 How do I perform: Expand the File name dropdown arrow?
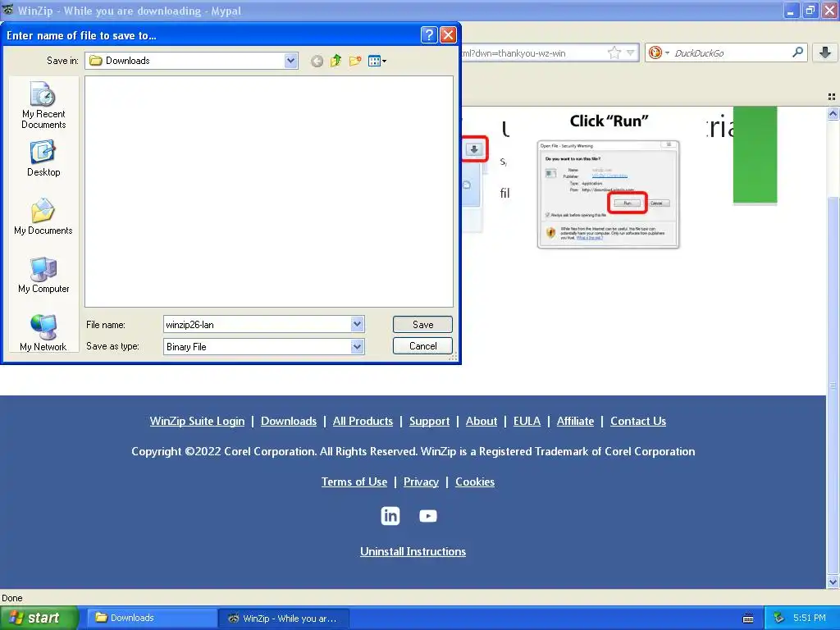coord(358,323)
